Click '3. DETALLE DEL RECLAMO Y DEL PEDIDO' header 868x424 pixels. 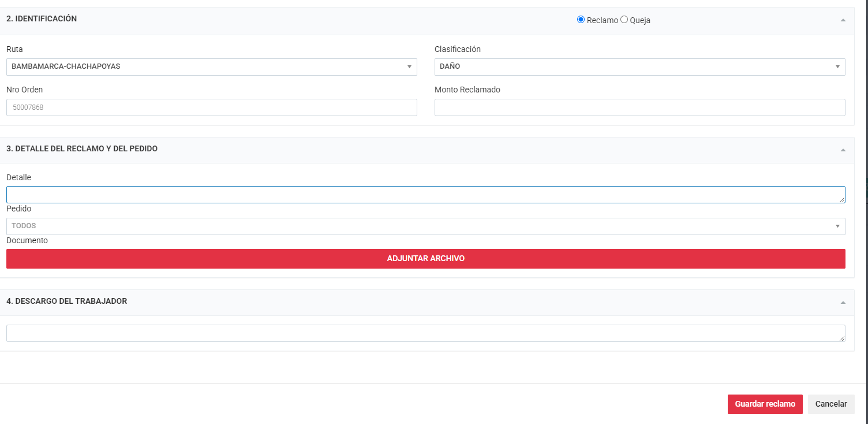[x=82, y=149]
